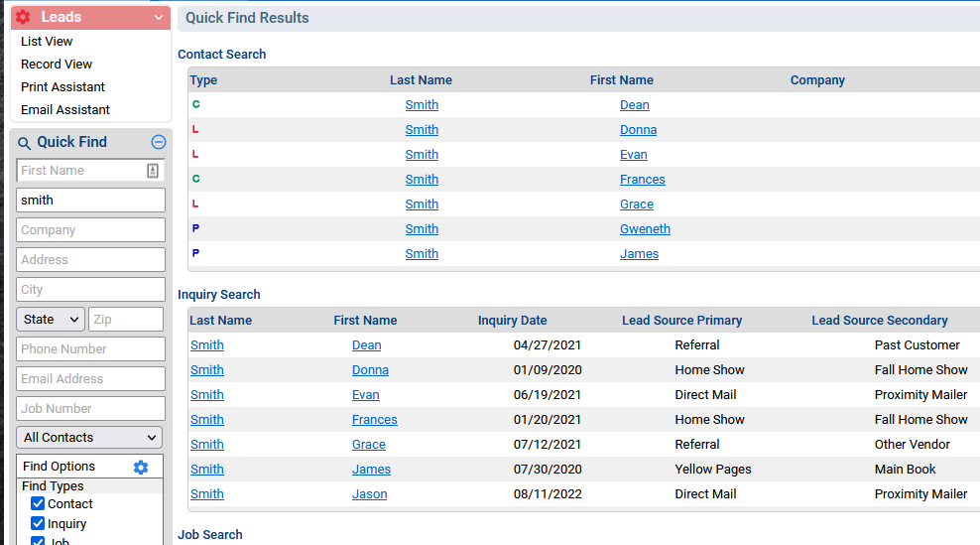This screenshot has width=980, height=545.
Task: Open contact Gweneth in Contact Search
Action: click(645, 229)
